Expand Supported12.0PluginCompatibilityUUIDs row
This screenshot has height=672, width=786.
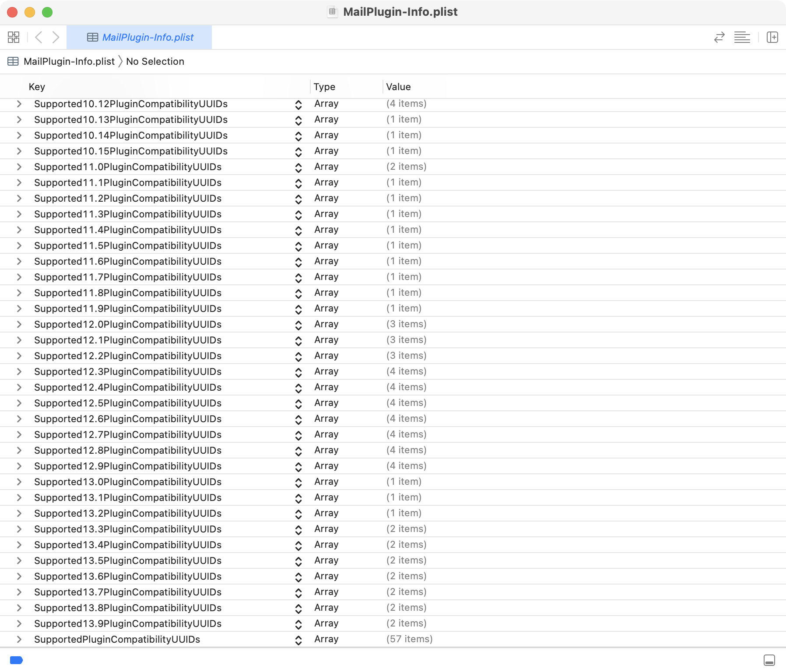pyautogui.click(x=19, y=324)
